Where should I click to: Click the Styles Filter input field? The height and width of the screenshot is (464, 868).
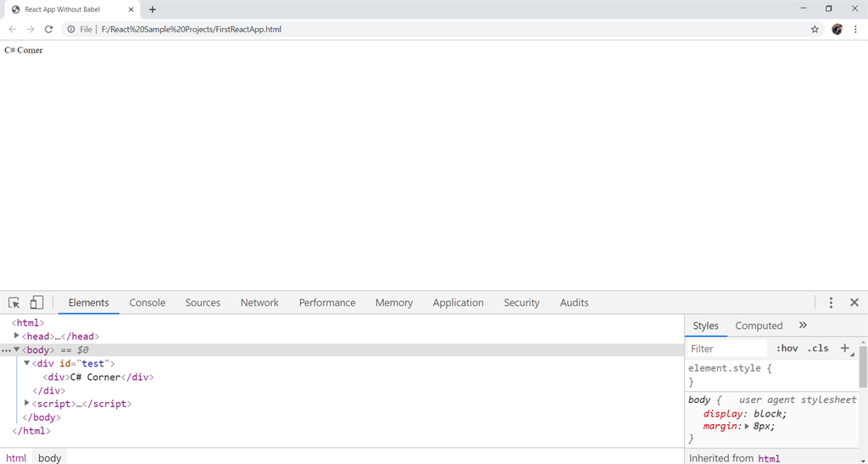[727, 349]
